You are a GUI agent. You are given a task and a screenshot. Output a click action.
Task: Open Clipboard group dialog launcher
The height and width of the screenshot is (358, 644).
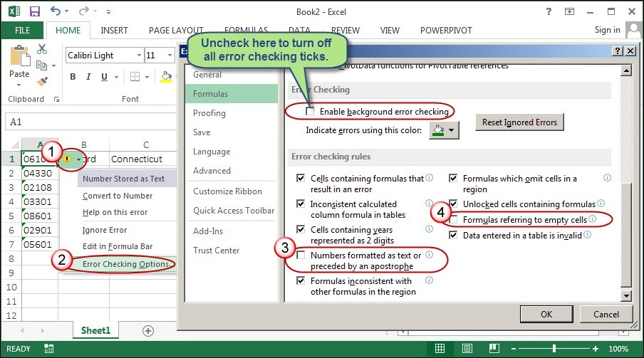[56, 100]
